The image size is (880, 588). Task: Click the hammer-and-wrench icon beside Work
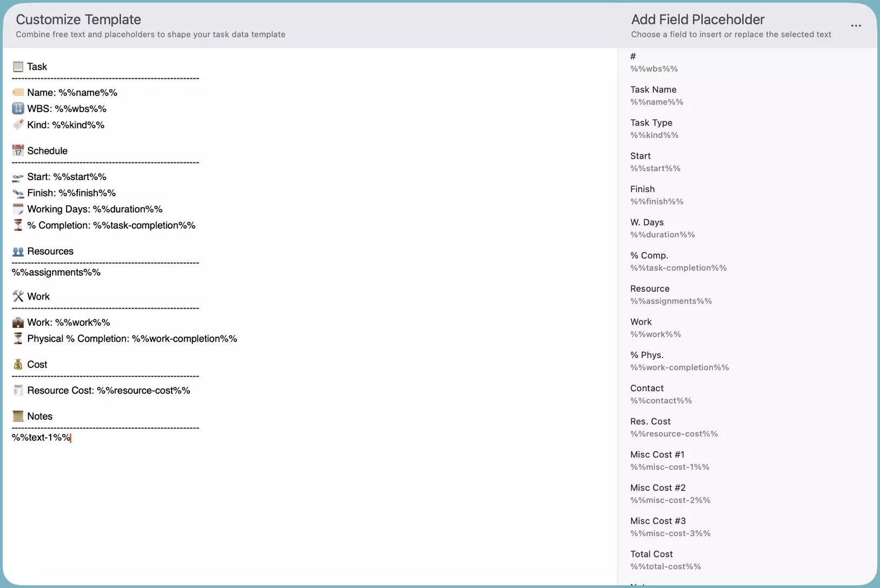pyautogui.click(x=18, y=296)
